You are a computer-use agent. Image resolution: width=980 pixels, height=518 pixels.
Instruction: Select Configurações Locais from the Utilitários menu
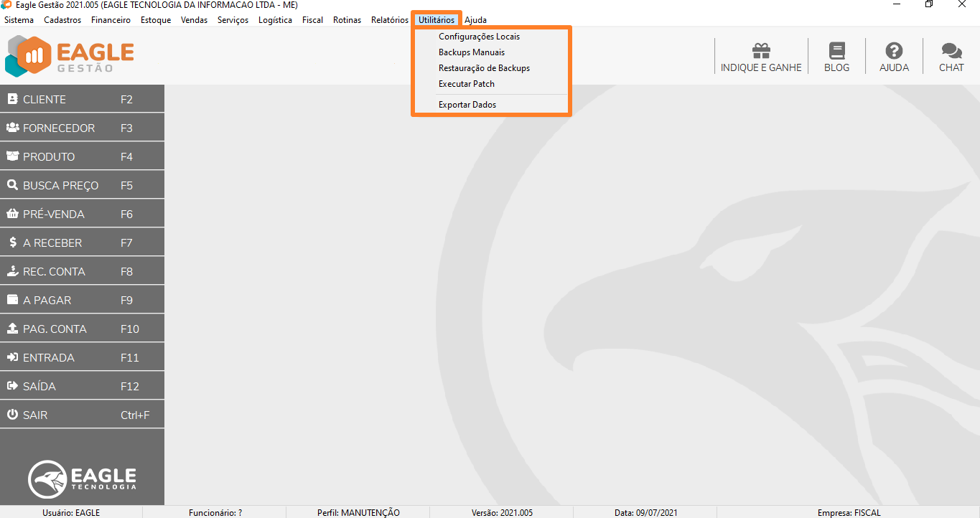479,37
